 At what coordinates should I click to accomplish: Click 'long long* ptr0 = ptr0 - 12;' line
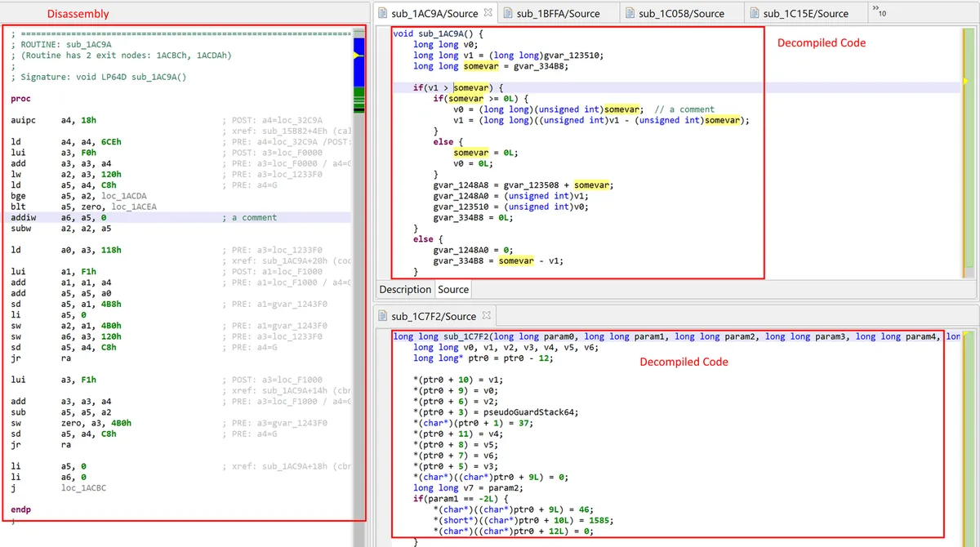point(483,358)
